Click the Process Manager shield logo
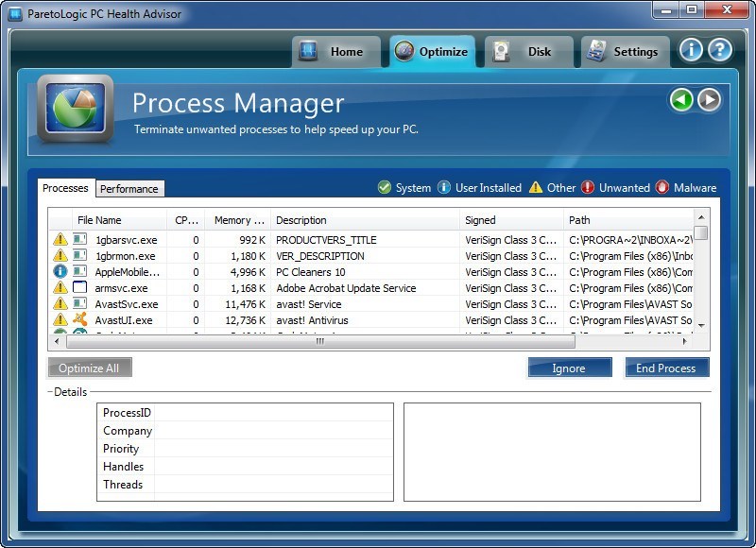The width and height of the screenshot is (756, 548). [x=76, y=109]
